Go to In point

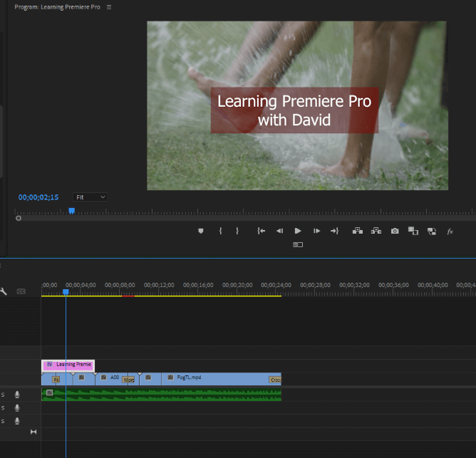(x=261, y=231)
